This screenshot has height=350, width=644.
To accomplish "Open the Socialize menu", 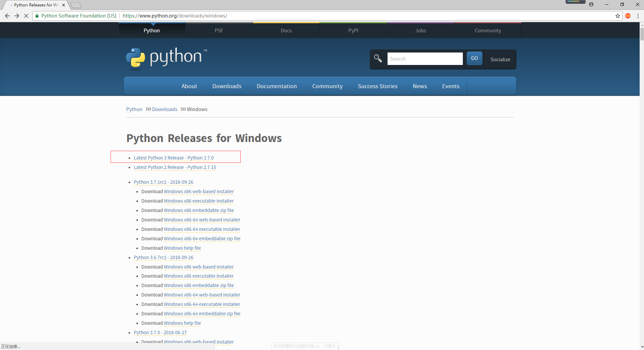I will pos(500,59).
